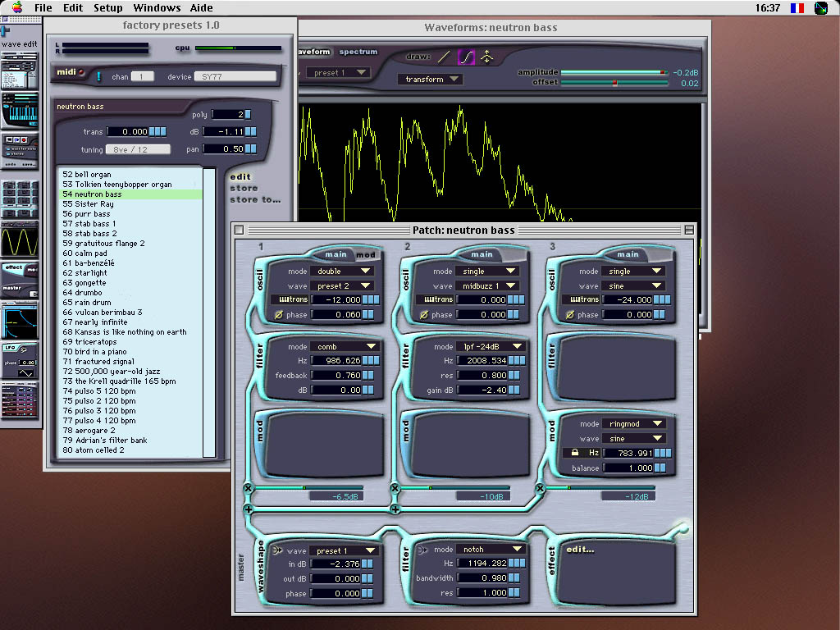Select the straight line draw tool
Viewport: 840px width, 630px height.
tap(443, 57)
